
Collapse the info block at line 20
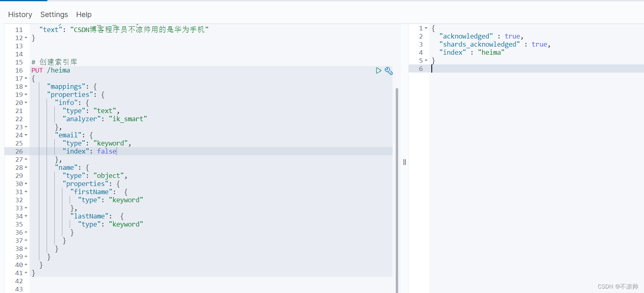(x=26, y=103)
